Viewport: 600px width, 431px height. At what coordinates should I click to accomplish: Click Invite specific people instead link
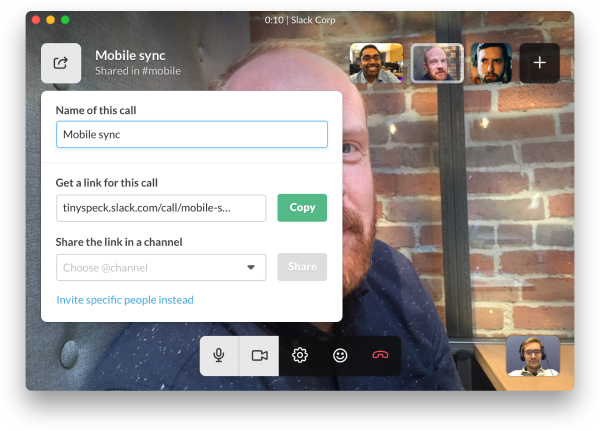125,300
